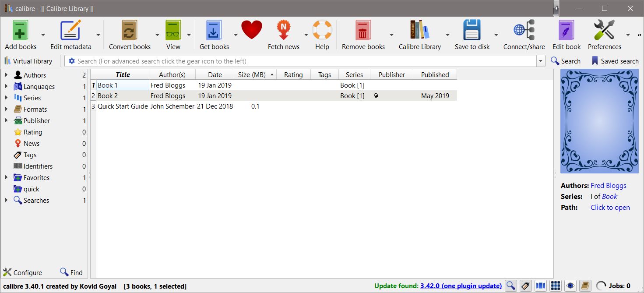Open the View book icon
Screen dimensions: 644x293
(173, 31)
